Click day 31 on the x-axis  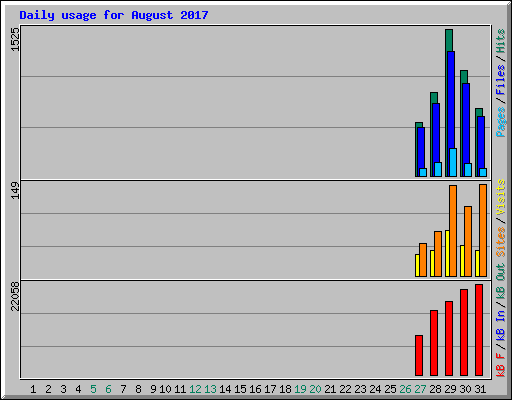pyautogui.click(x=480, y=389)
